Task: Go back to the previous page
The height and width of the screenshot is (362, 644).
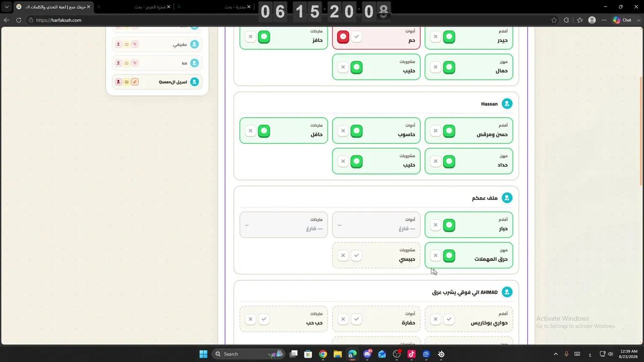Action: click(7, 20)
